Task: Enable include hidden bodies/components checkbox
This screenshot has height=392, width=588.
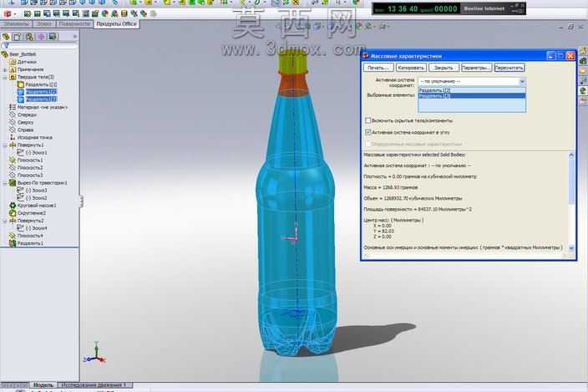Action: point(367,120)
